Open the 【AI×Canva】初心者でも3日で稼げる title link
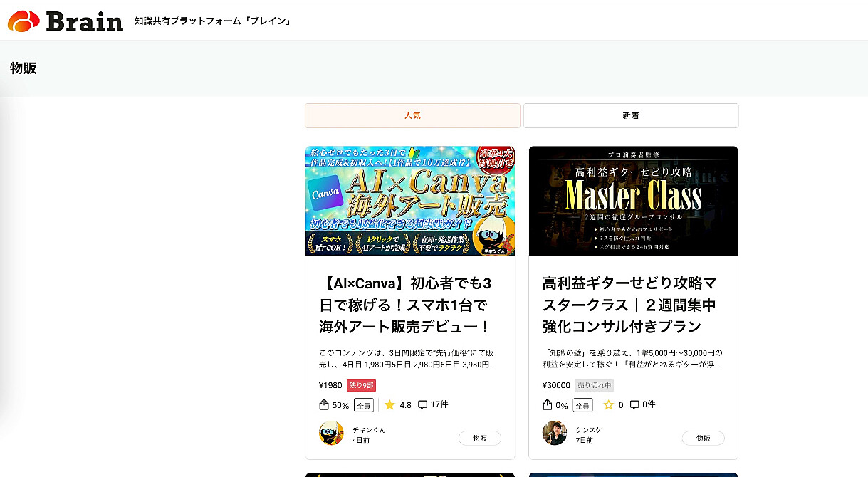 [x=406, y=305]
